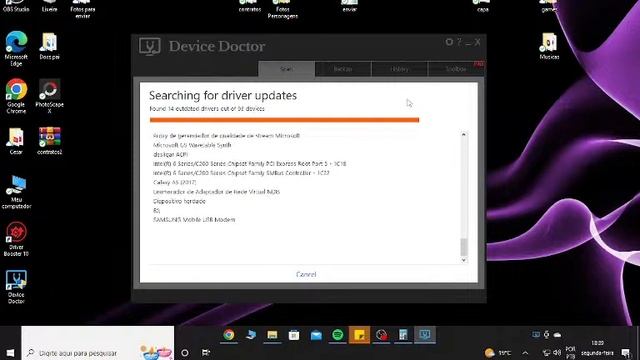Viewport: 640px width, 360px height.
Task: Open Spotify from the taskbar
Action: coord(338,335)
